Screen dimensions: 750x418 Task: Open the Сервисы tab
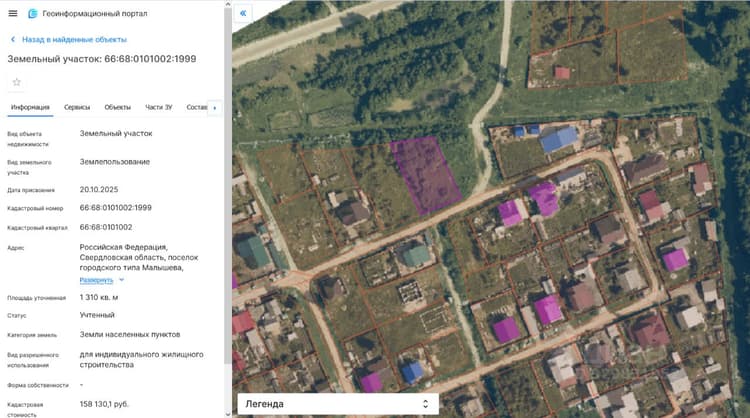click(77, 107)
